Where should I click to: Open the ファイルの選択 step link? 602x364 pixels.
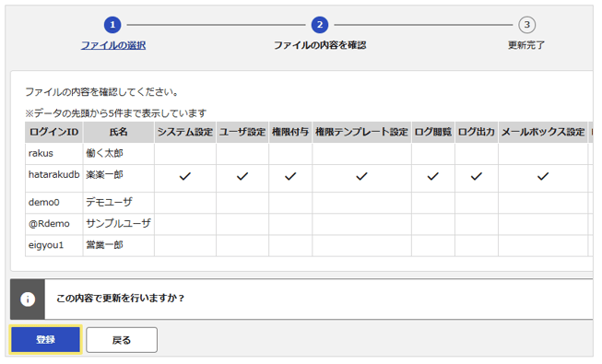point(113,45)
